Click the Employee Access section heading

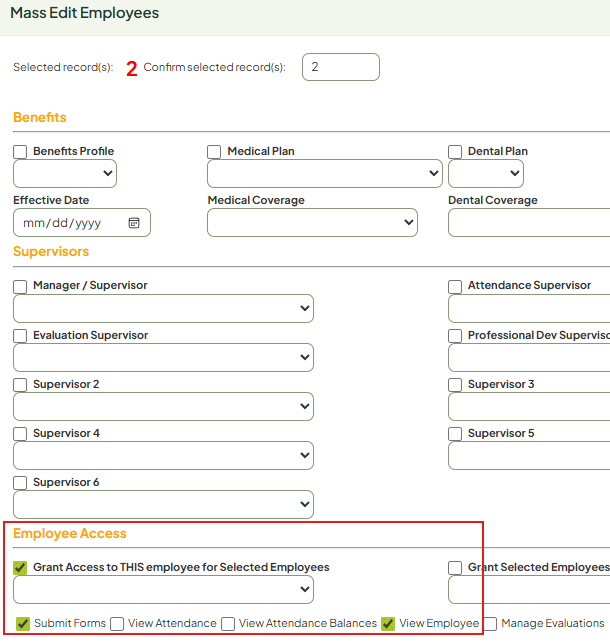click(x=70, y=533)
